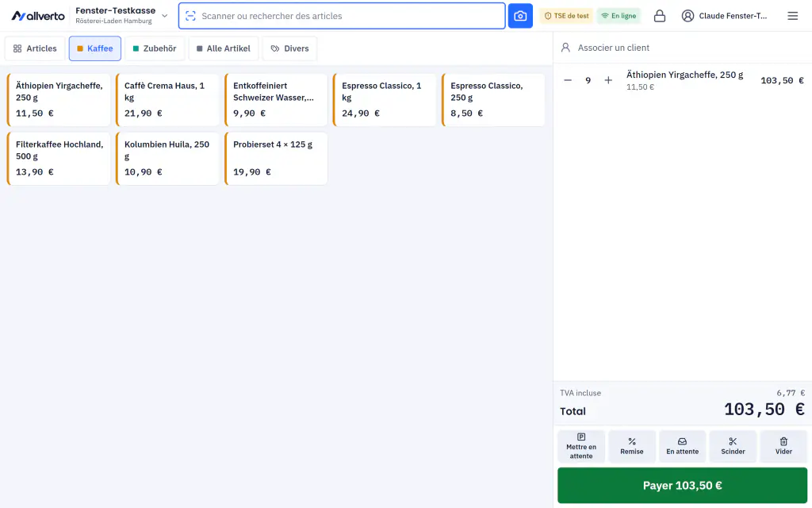Park cart with Mettre en attente
812x508 pixels.
pyautogui.click(x=581, y=446)
